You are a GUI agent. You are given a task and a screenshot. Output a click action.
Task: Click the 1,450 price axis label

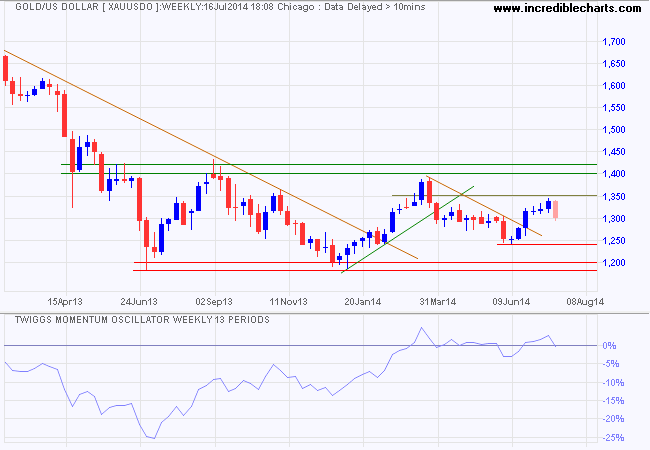tap(614, 152)
